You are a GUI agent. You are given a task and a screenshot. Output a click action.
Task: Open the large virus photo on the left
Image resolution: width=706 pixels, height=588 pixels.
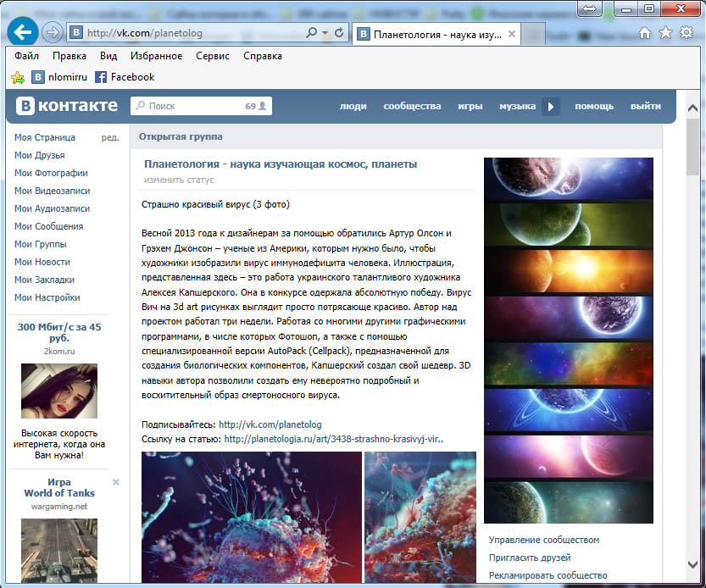(x=252, y=518)
